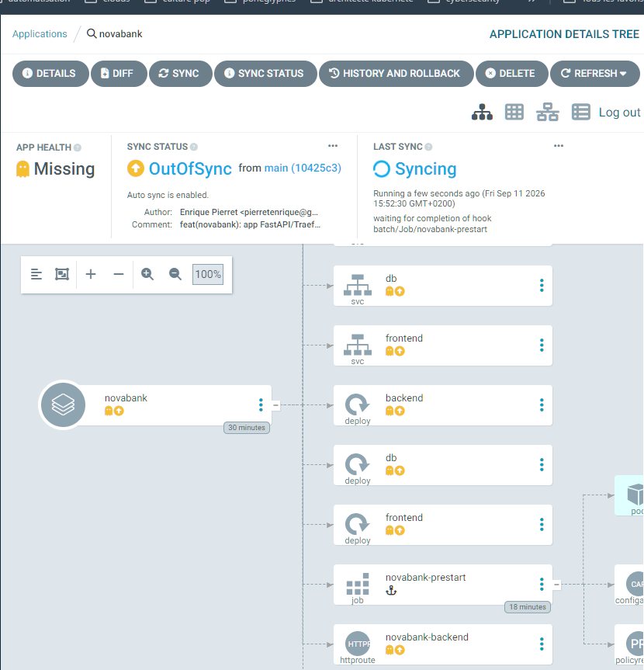Click the compact nodes layout icon
The image size is (644, 670).
tap(36, 274)
